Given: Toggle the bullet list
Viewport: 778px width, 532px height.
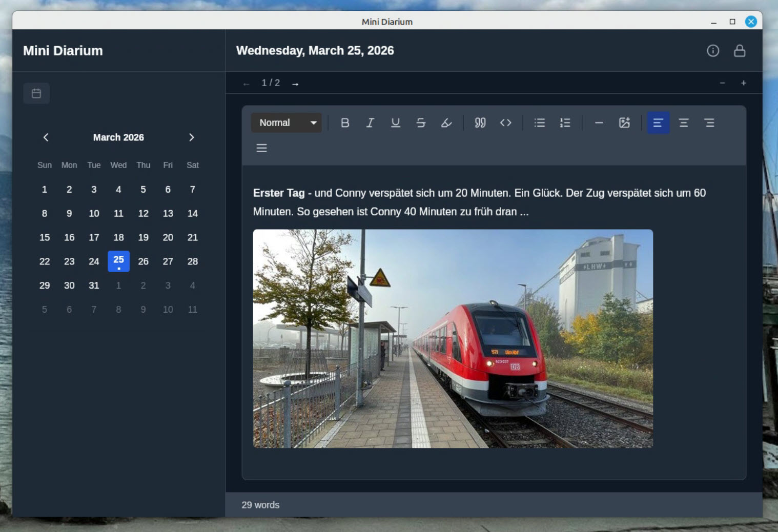Looking at the screenshot, I should point(539,123).
